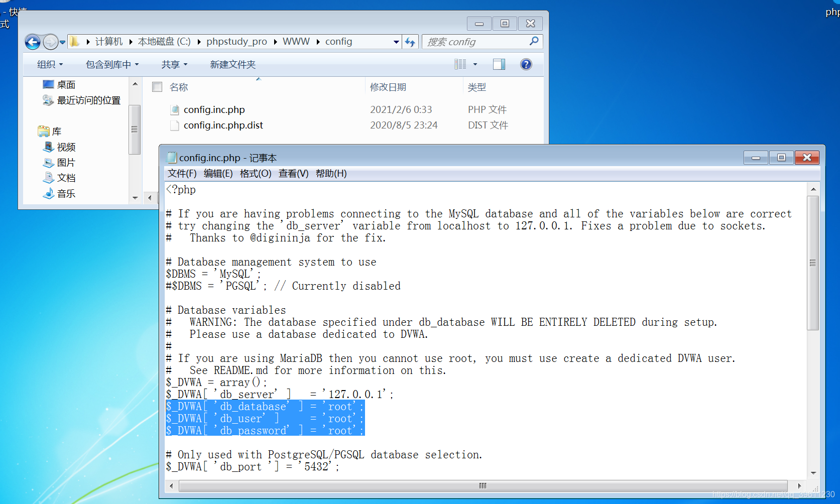Select 图片 library in navigation pane
Screen dimensions: 840x504
(x=66, y=163)
